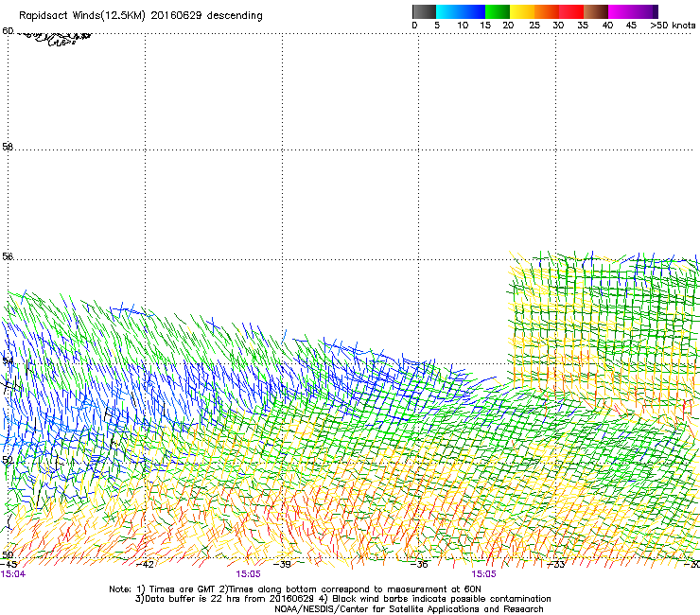Click the red 30-35 knots legend color

[x=571, y=11]
